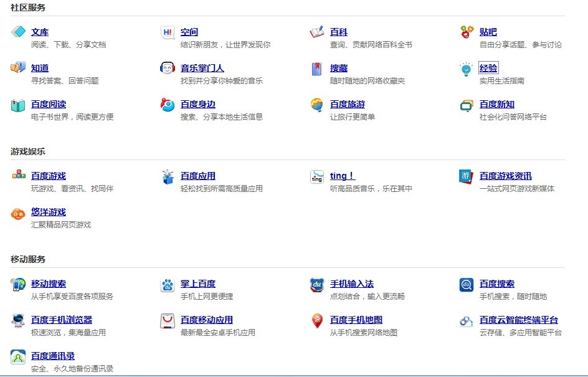Click the 移动搜索 phone and globe icon

(18, 284)
